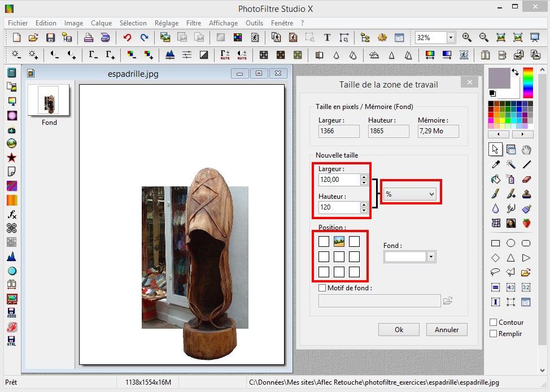
Task: Select the arrow Selection tool
Action: pyautogui.click(x=495, y=150)
